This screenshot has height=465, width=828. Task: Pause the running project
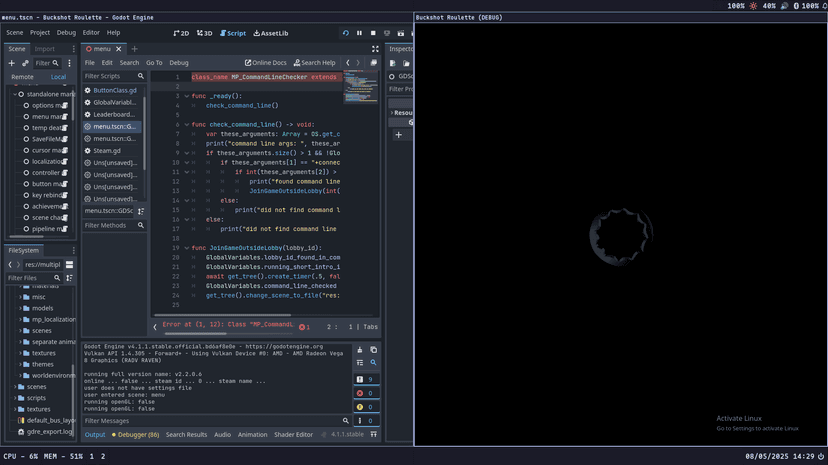[x=360, y=33]
